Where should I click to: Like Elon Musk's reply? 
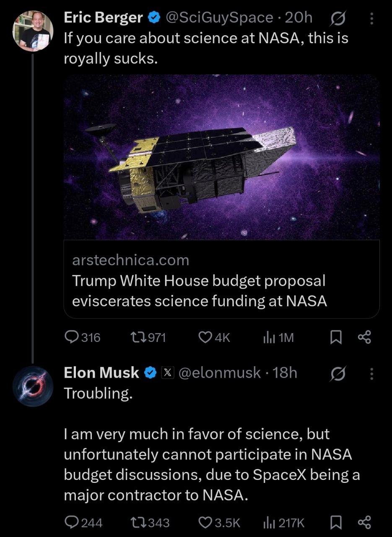click(205, 522)
